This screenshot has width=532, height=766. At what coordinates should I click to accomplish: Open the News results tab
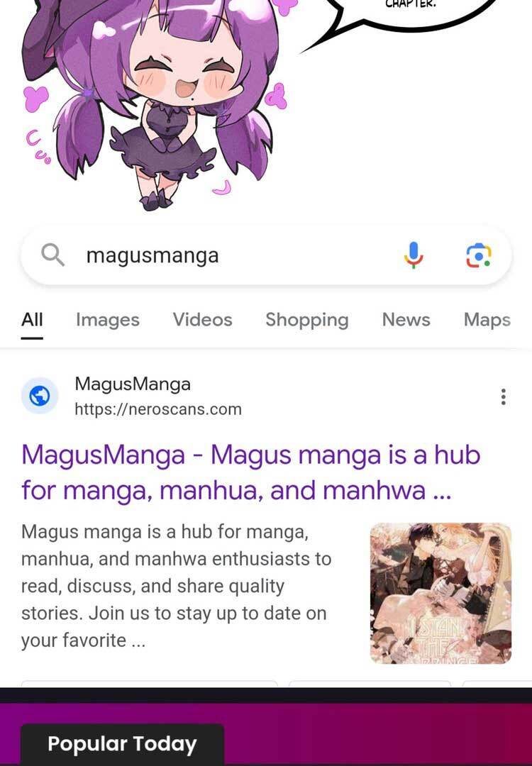click(x=406, y=319)
